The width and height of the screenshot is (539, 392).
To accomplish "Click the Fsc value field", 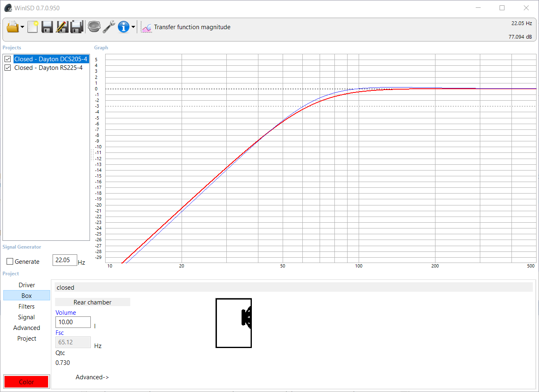I will [x=73, y=342].
